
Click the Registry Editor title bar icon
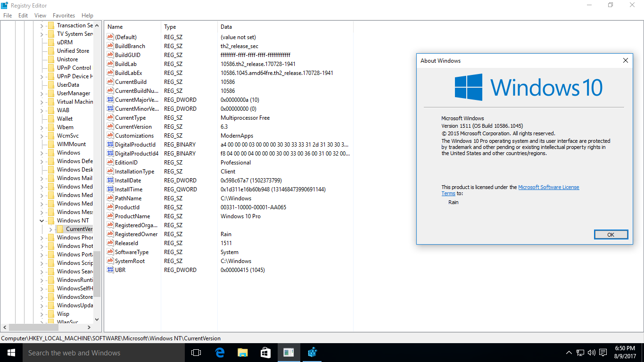coord(4,5)
